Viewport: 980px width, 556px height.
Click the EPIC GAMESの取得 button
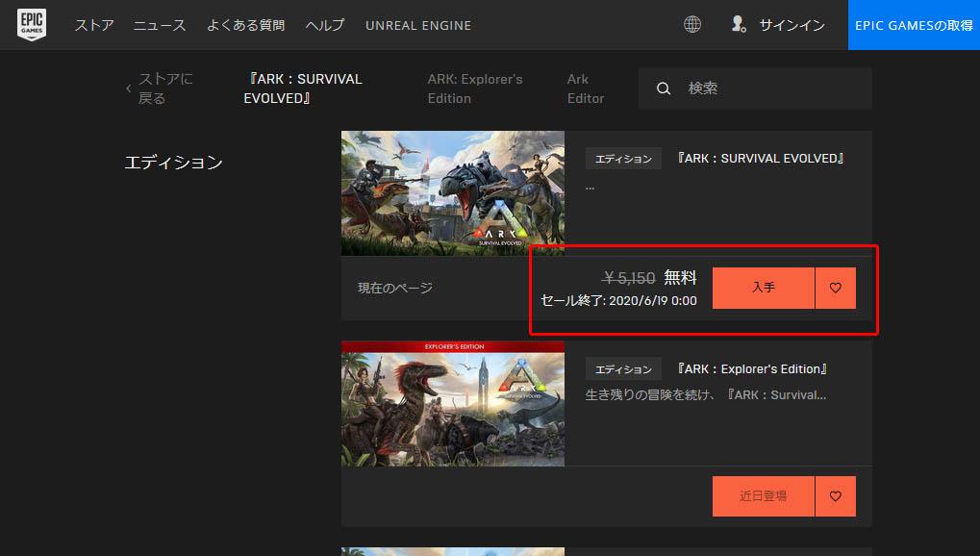click(914, 25)
